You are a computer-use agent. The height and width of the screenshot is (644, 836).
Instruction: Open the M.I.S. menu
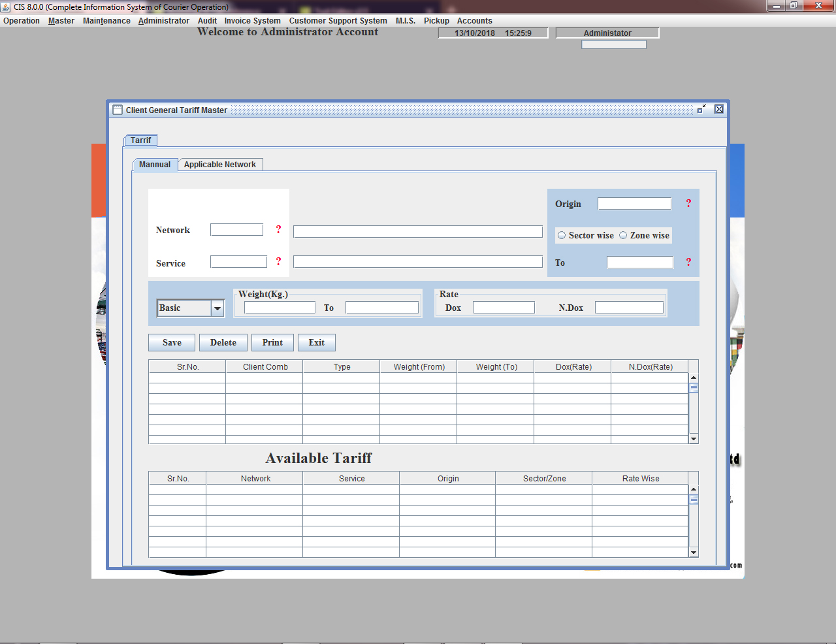pos(406,21)
